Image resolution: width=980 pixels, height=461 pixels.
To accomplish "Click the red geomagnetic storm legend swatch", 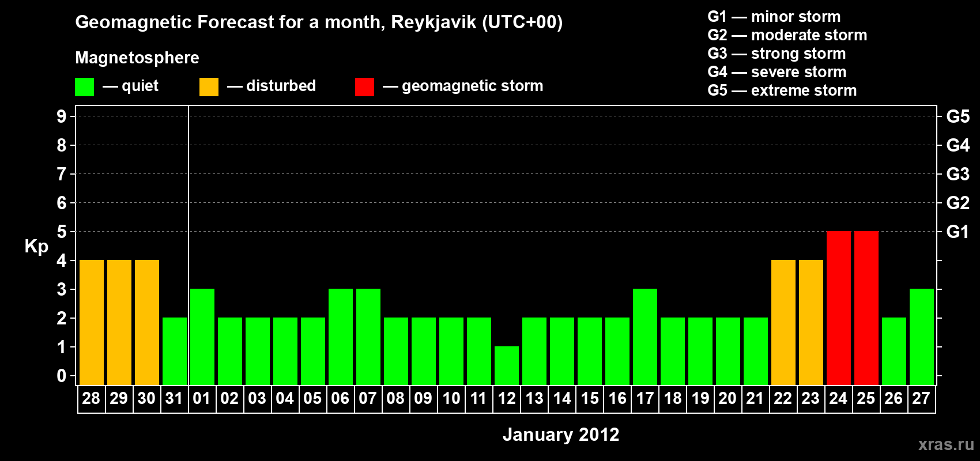I will click(365, 87).
